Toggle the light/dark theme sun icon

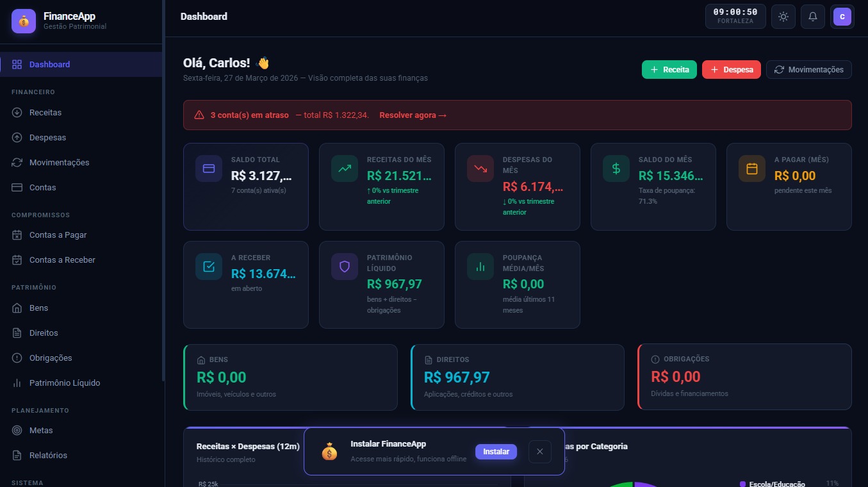click(x=783, y=17)
